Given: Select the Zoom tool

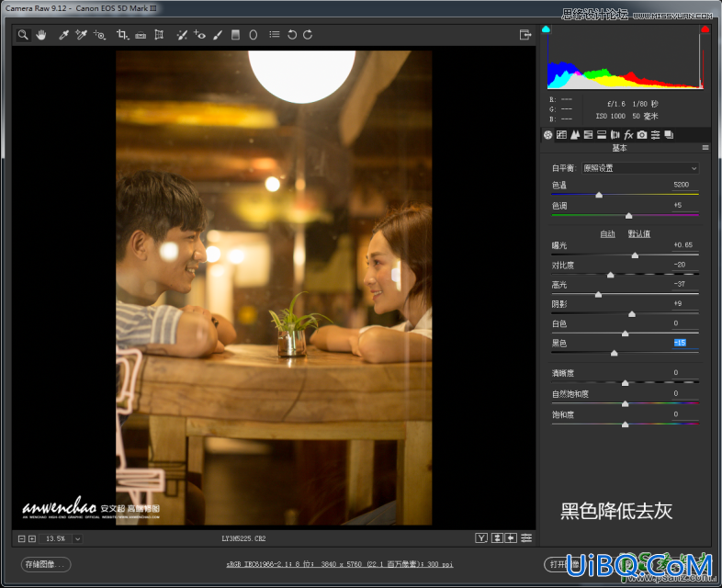Looking at the screenshot, I should [x=23, y=35].
